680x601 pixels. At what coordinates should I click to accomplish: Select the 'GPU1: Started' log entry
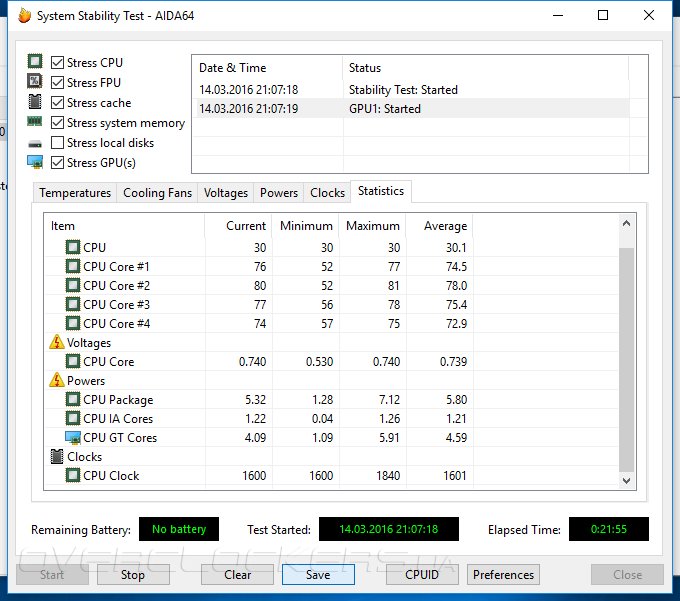pos(385,109)
